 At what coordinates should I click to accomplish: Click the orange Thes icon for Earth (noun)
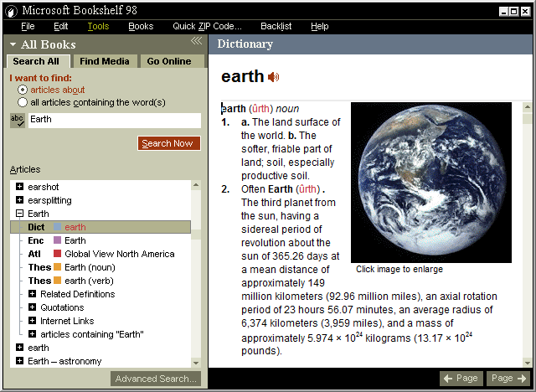pos(58,267)
